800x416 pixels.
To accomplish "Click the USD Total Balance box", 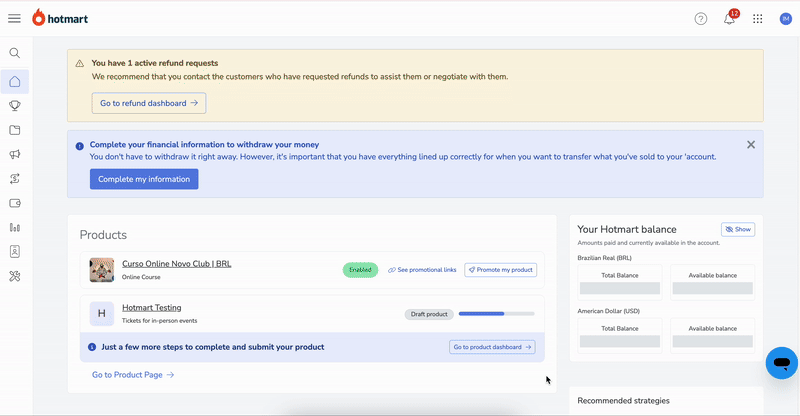I will coord(620,335).
